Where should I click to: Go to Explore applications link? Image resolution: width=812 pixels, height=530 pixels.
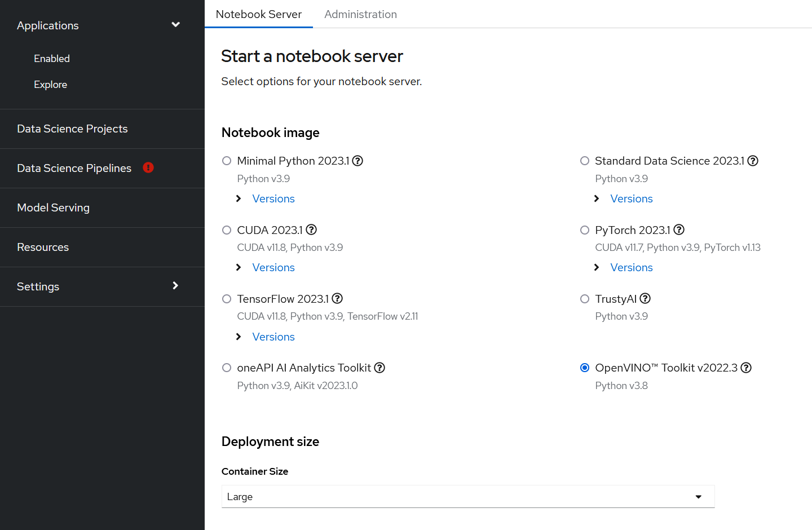pos(51,85)
